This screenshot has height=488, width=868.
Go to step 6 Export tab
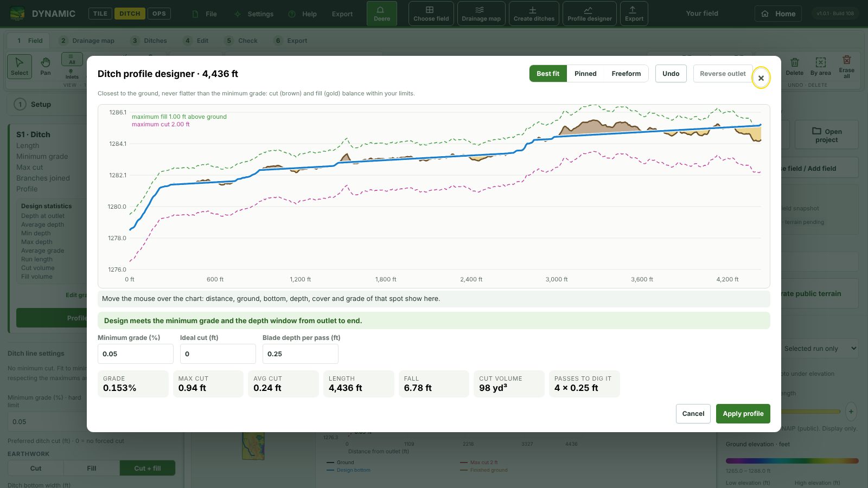pos(291,41)
